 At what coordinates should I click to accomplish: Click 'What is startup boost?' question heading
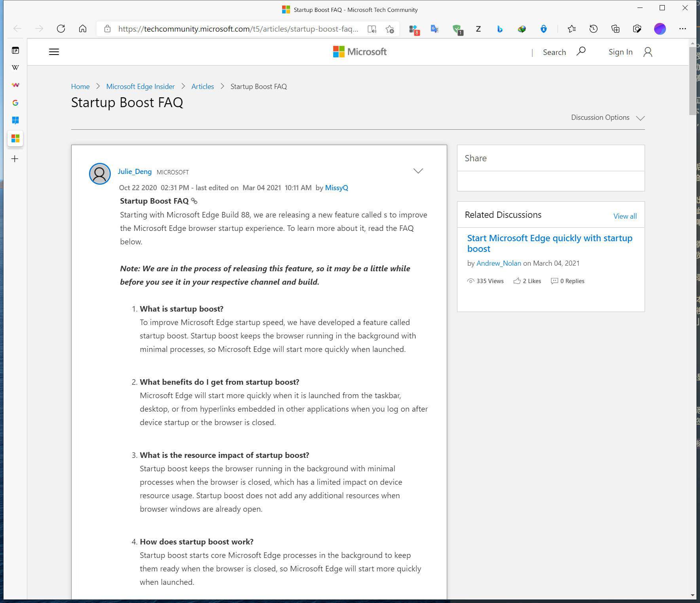[182, 309]
